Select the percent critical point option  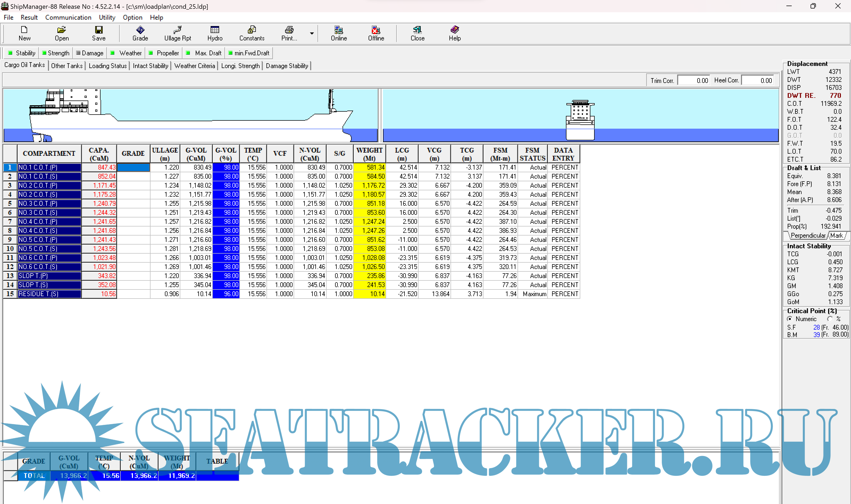(x=830, y=319)
